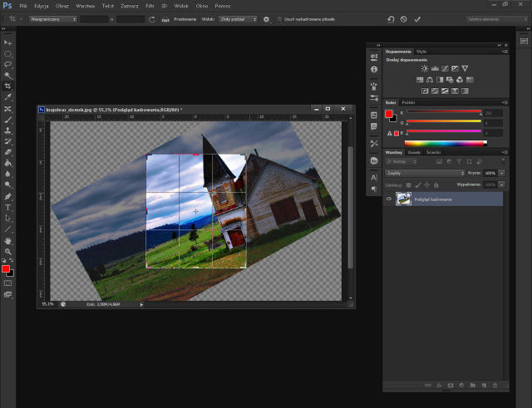Open the Zwykły blend mode dropdown
532x408 pixels.
coord(425,173)
